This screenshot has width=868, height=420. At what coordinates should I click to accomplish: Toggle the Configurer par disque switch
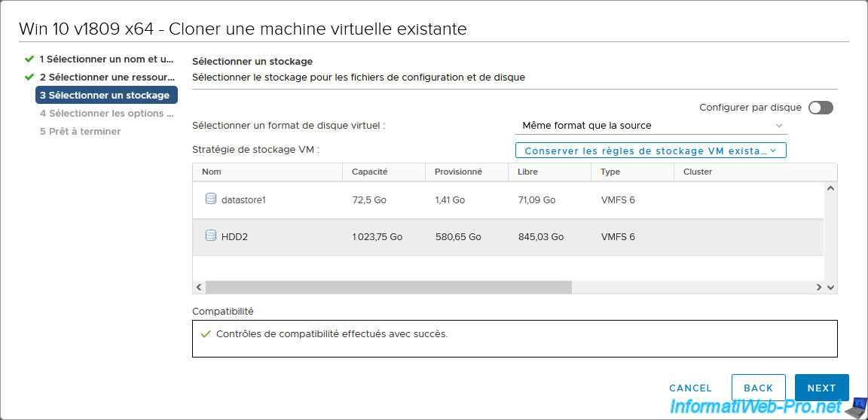821,108
